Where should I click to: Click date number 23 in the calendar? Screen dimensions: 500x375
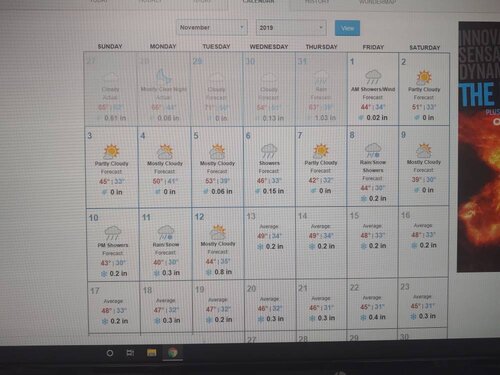pos(405,287)
